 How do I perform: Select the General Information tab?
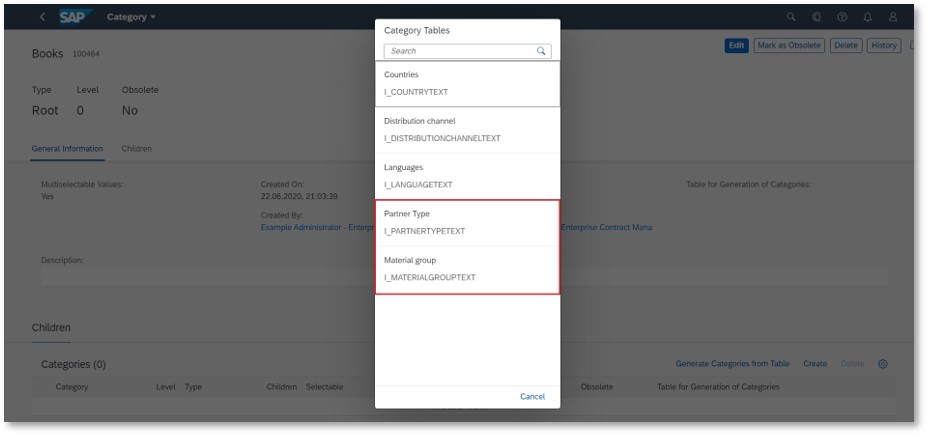pyautogui.click(x=67, y=149)
